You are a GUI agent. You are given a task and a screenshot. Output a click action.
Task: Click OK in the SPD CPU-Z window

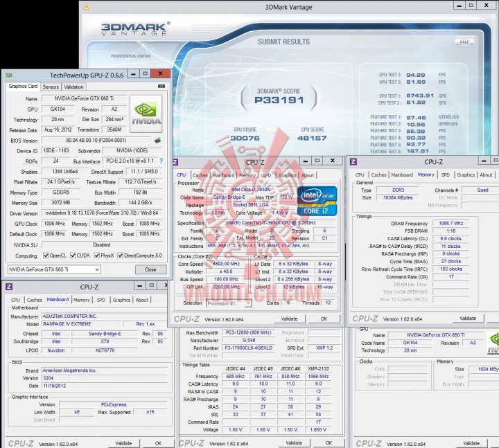pos(329,443)
